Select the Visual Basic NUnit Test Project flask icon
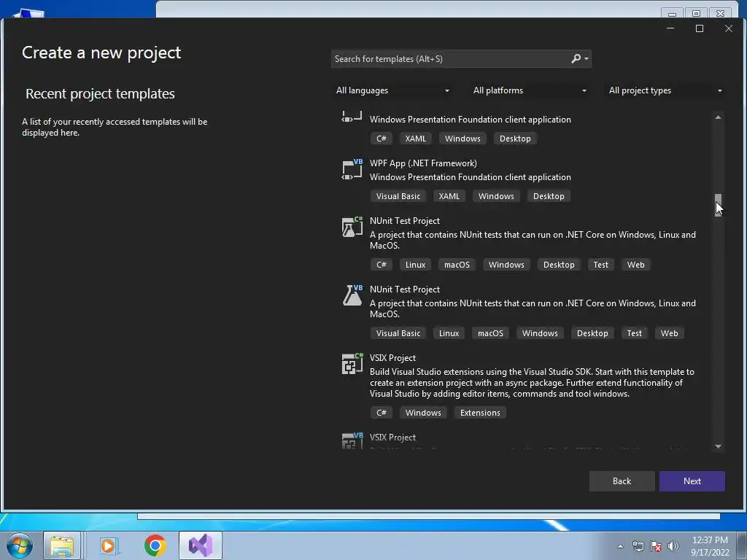Image resolution: width=747 pixels, height=560 pixels. click(352, 295)
